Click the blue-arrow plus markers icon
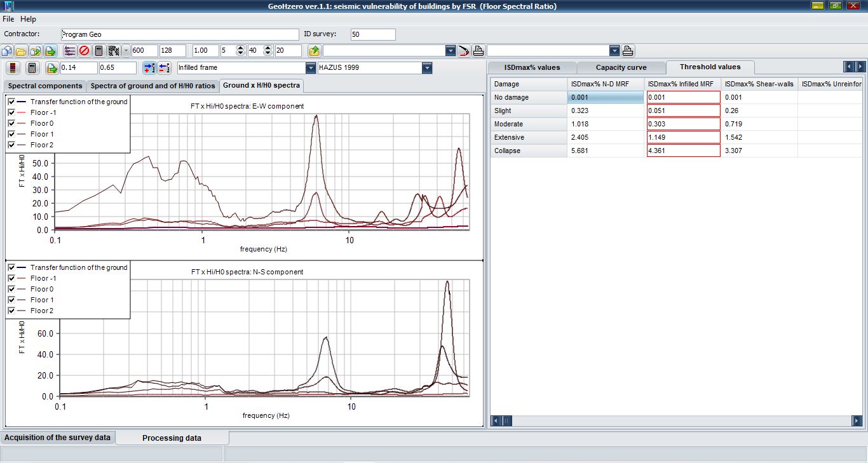 (x=149, y=68)
